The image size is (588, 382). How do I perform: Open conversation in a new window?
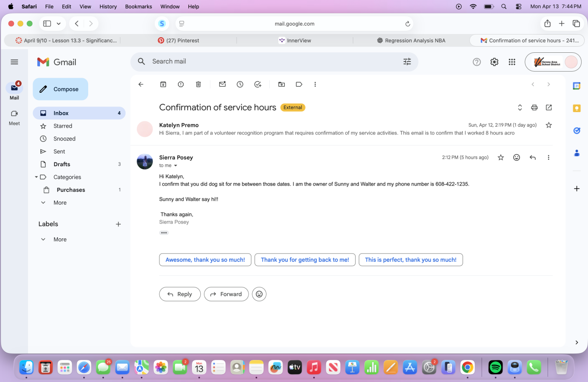click(x=549, y=107)
